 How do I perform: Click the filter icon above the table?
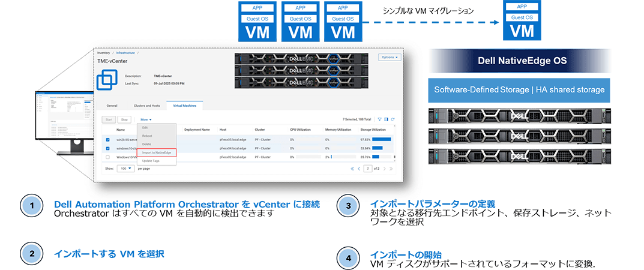click(x=379, y=119)
